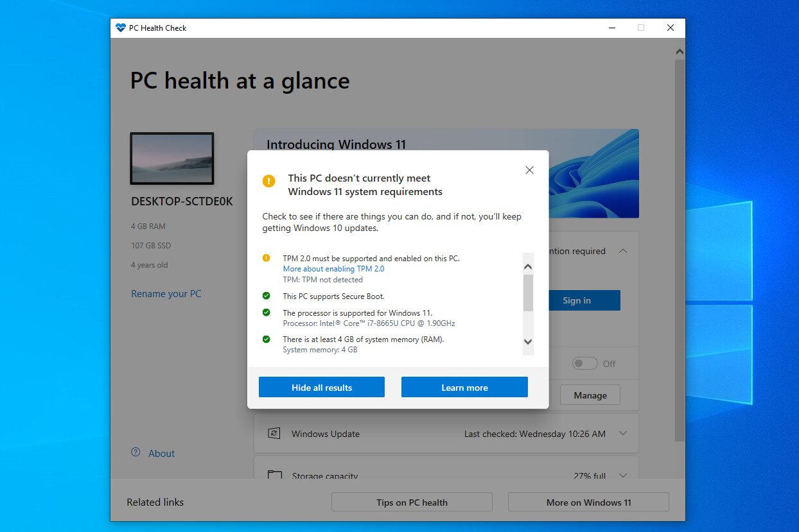Minimize the PC Health Check window
Viewport: 799px width, 532px height.
611,28
